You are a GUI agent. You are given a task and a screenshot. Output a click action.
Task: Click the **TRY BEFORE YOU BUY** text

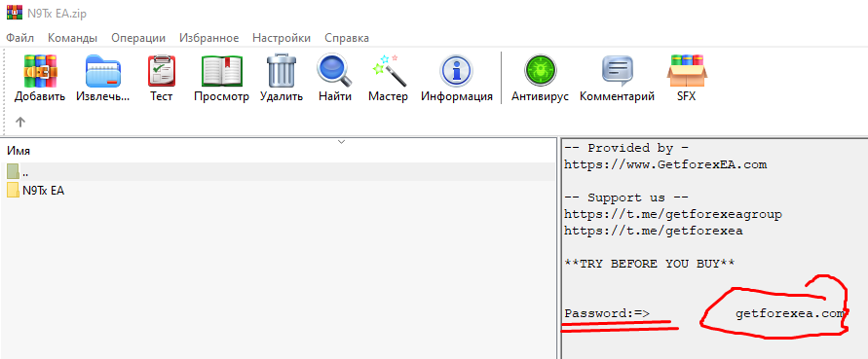coord(650,264)
